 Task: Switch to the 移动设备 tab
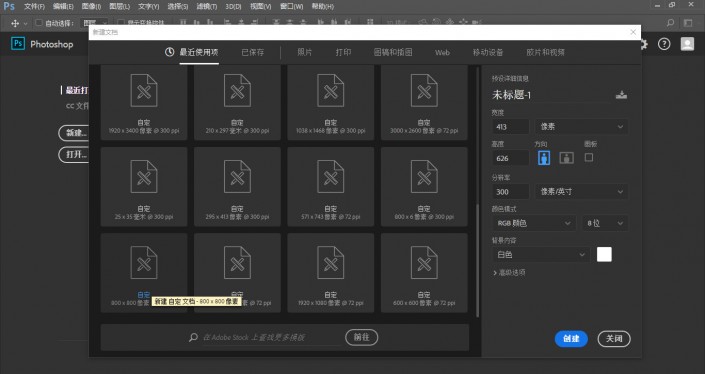(488, 52)
